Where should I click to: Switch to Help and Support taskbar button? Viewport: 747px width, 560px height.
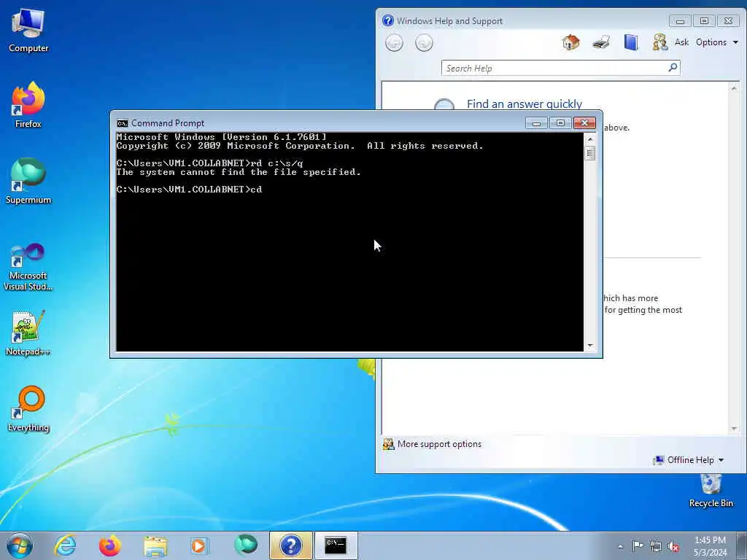coord(290,545)
